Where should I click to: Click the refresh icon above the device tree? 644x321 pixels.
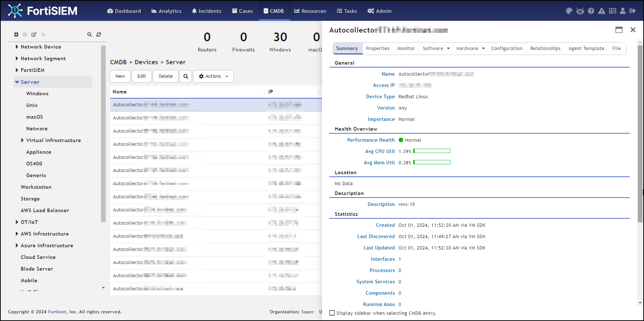[98, 35]
